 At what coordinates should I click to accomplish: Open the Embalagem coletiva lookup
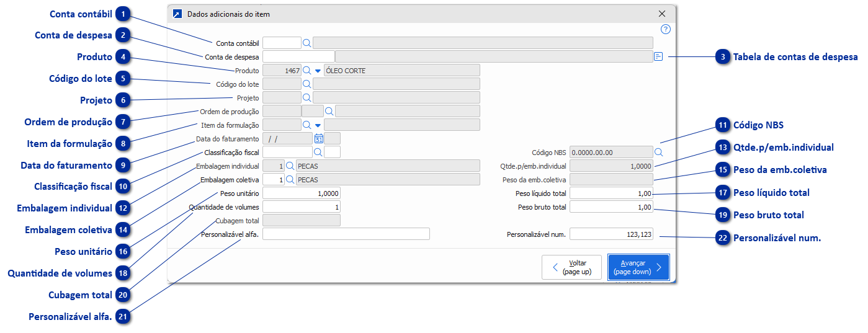(290, 180)
